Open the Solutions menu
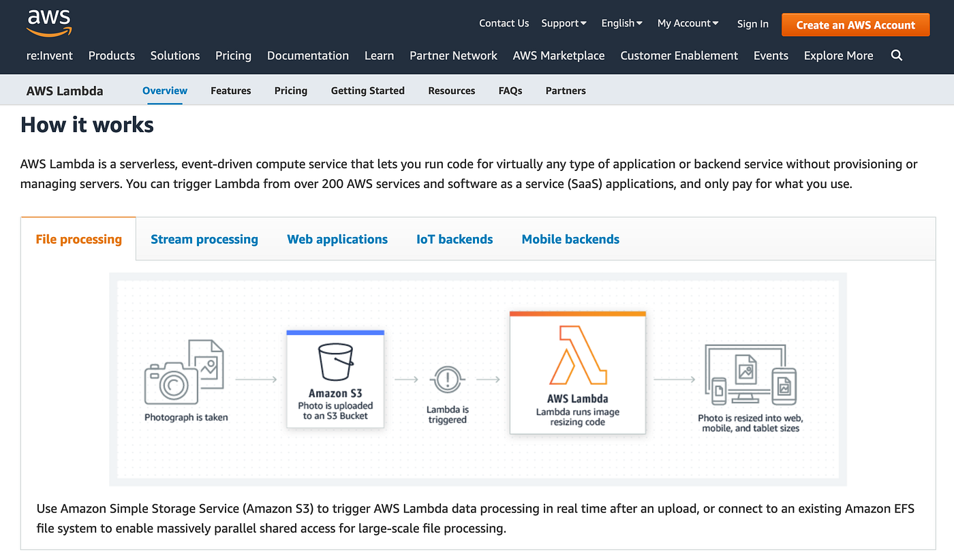This screenshot has width=954, height=560. coord(175,55)
